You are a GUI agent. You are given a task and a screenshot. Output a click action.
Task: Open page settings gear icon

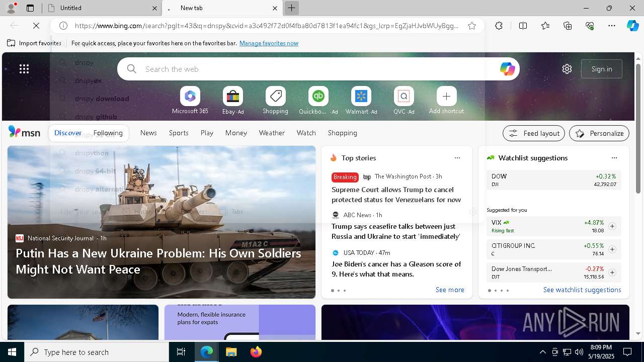point(567,69)
